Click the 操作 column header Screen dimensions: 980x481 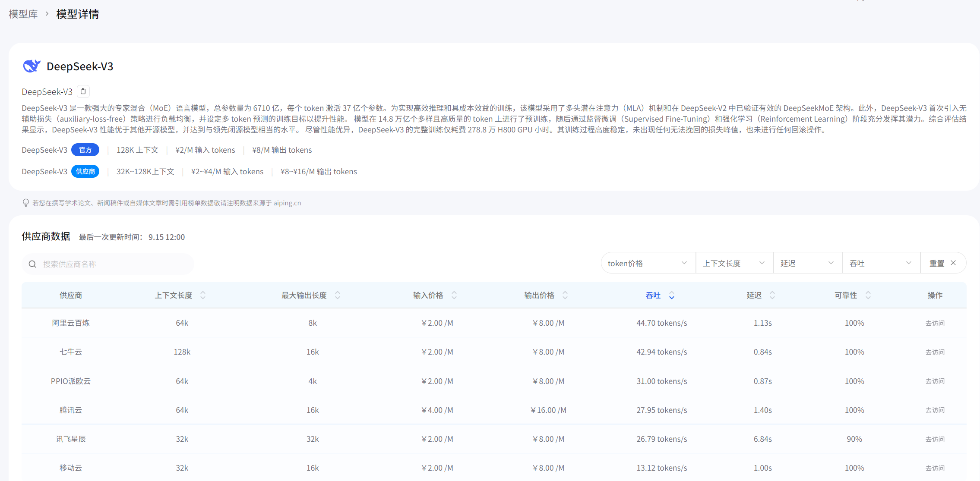[x=935, y=295]
